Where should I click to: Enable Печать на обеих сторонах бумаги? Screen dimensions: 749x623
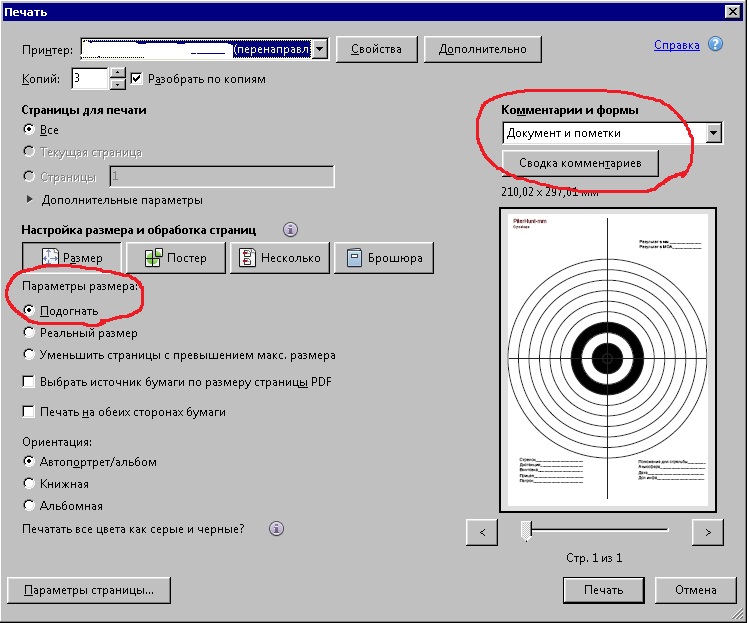(29, 411)
